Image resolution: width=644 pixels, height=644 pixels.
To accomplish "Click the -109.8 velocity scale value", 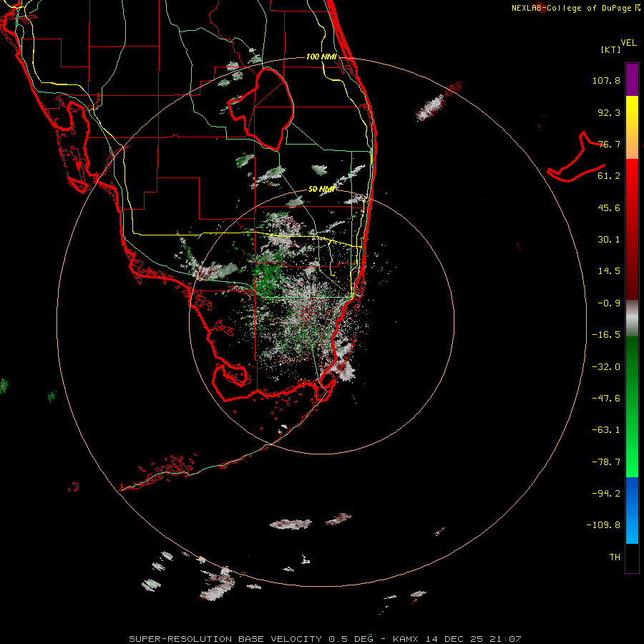I will pos(603,525).
